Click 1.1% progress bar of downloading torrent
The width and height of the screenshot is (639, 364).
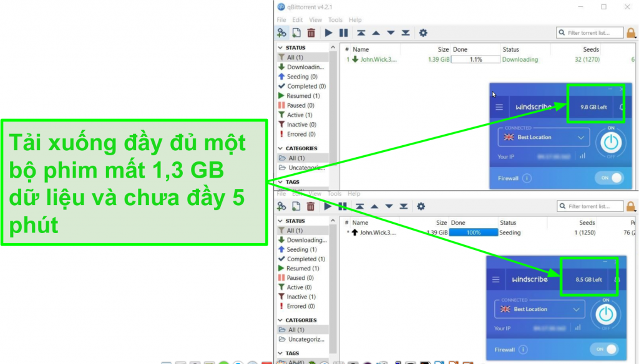(x=476, y=59)
